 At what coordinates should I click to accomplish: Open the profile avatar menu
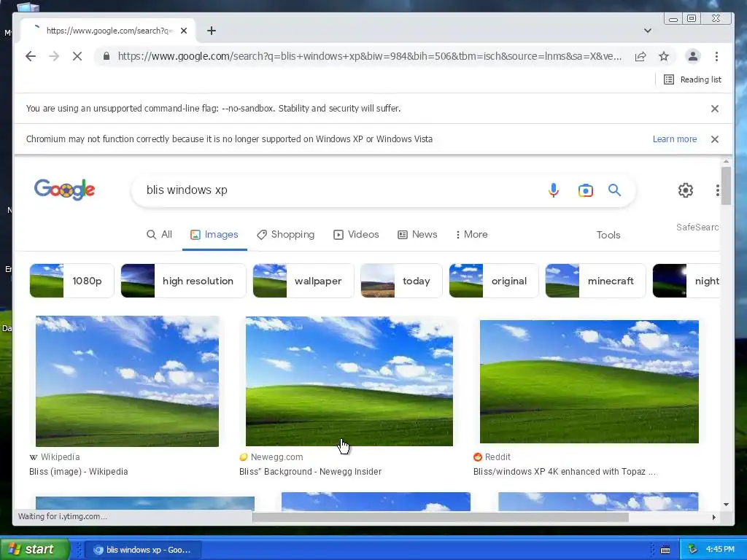pyautogui.click(x=693, y=56)
